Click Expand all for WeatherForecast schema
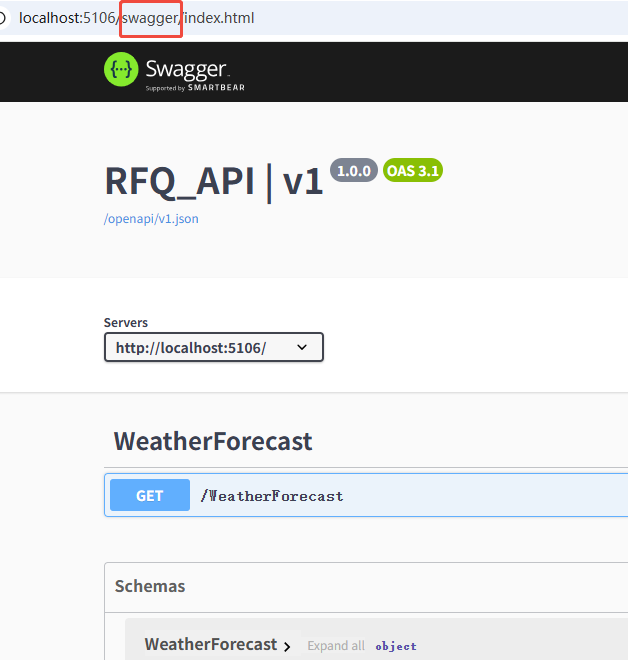Viewport: 628px width, 660px height. click(336, 646)
